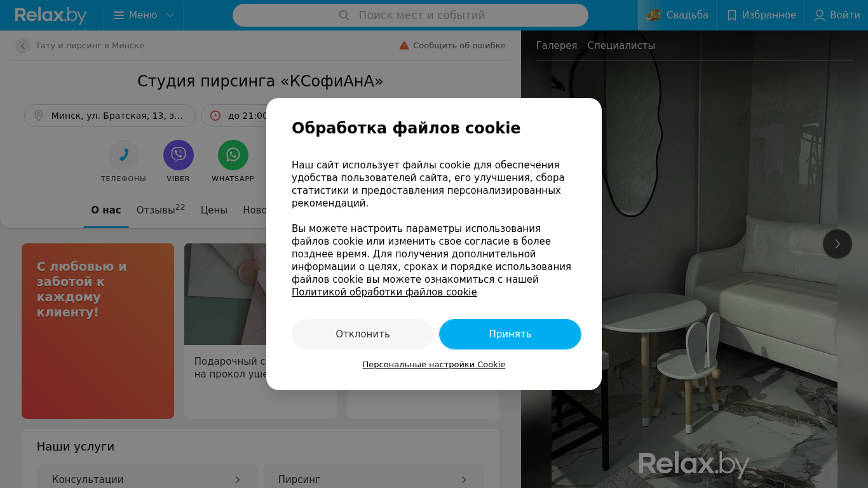Click the Поиск мест и событий search field
Image resolution: width=868 pixels, height=488 pixels.
(x=410, y=15)
